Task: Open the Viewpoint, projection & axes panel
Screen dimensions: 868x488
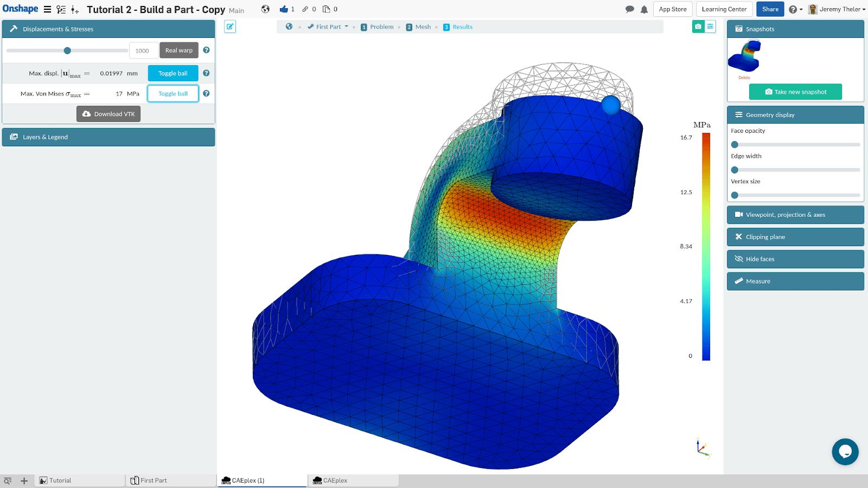Action: [795, 215]
